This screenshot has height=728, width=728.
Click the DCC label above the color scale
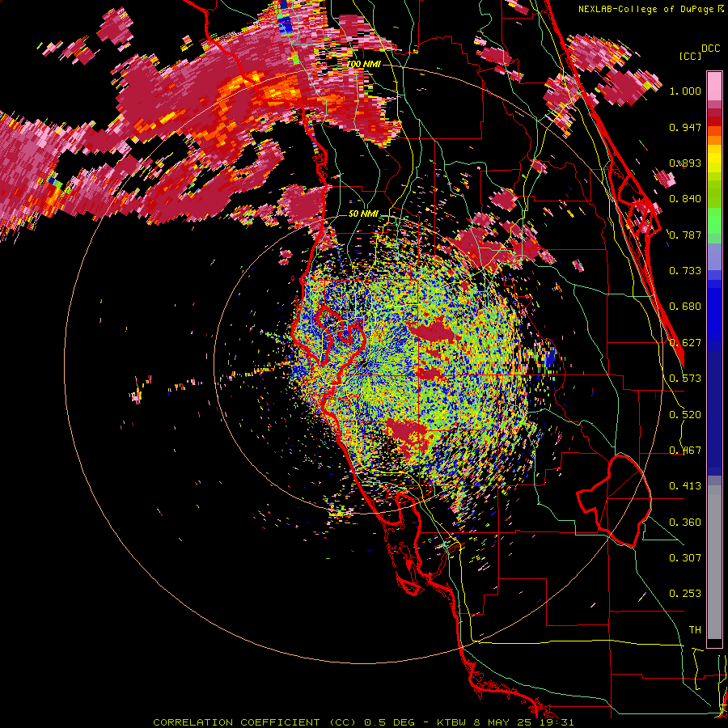click(710, 49)
